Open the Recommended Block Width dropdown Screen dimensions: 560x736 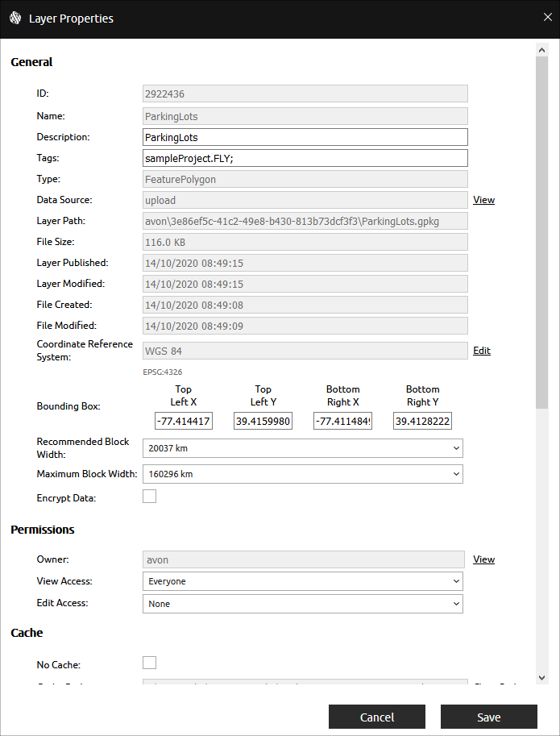click(302, 448)
